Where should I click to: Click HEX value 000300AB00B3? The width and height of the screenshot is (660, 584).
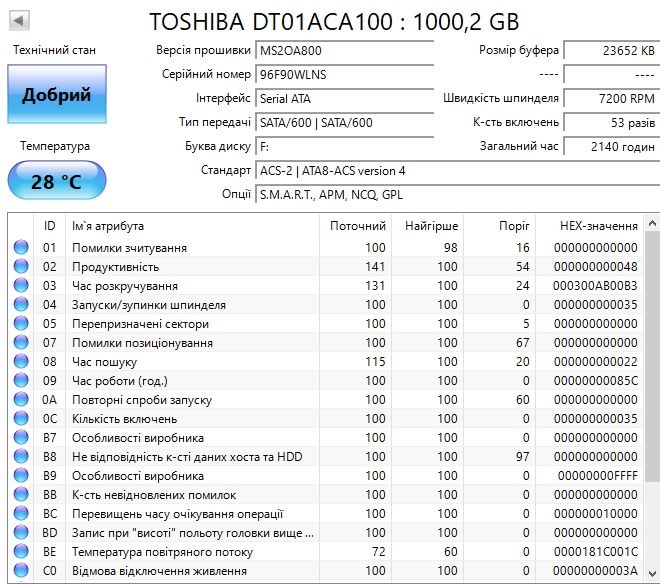tap(595, 285)
